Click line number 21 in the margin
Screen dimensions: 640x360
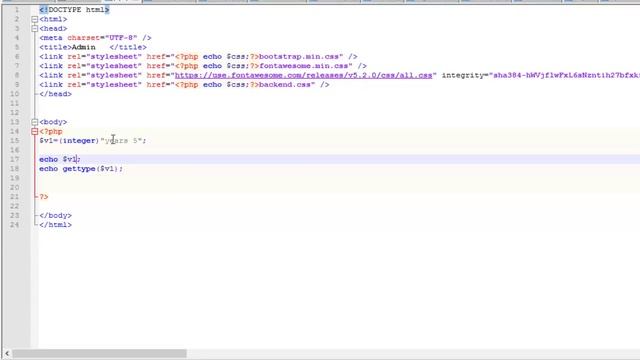coord(15,197)
